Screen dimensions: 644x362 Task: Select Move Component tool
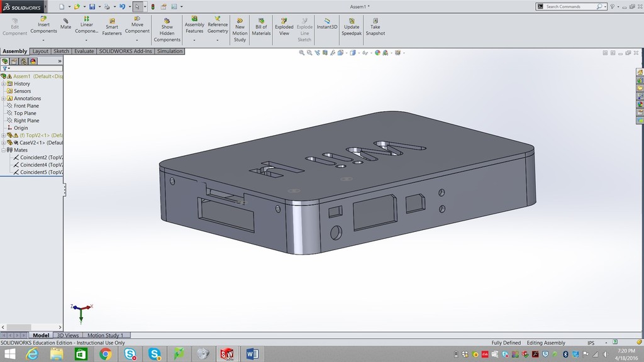[x=137, y=25]
